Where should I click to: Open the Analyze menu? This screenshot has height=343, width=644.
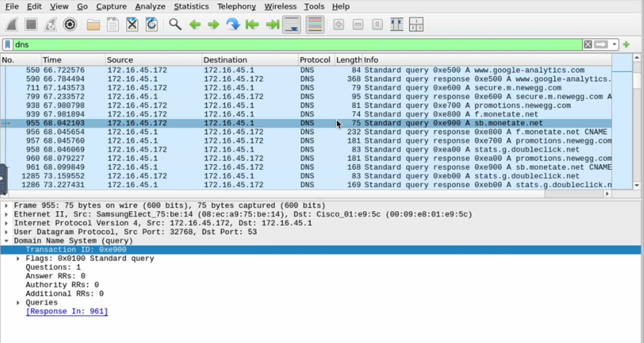tap(149, 6)
